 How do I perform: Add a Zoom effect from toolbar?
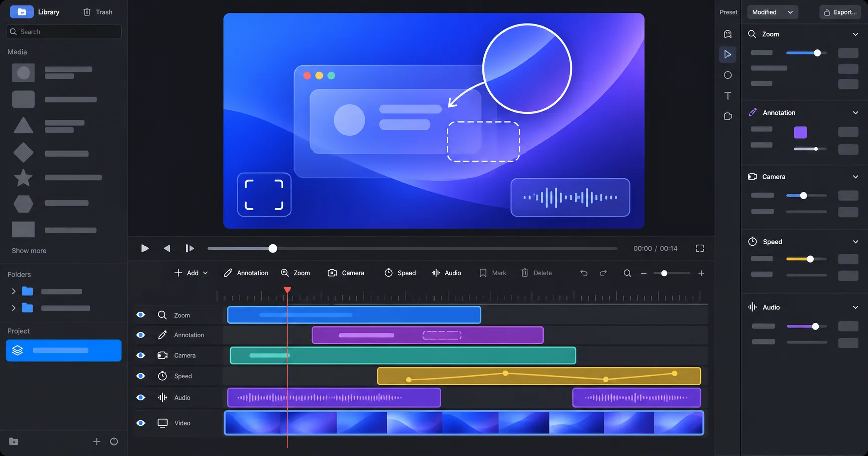(295, 273)
